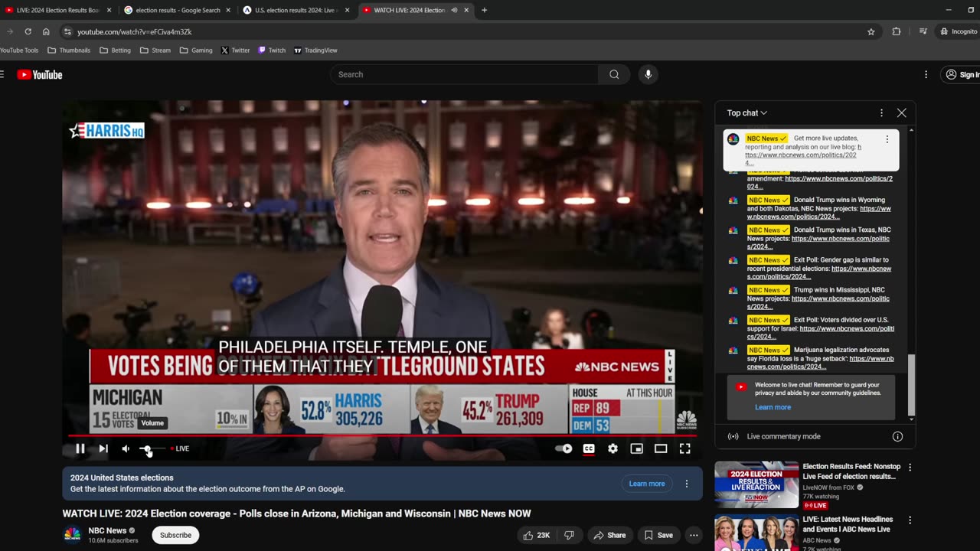
Task: Open election info panel options
Action: pos(687,484)
